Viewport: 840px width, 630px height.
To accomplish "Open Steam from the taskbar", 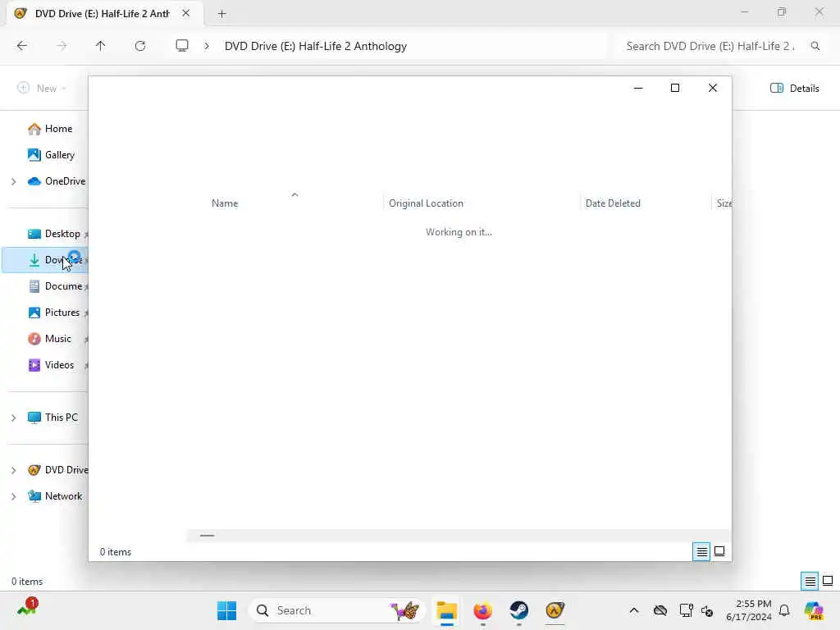I will point(518,610).
